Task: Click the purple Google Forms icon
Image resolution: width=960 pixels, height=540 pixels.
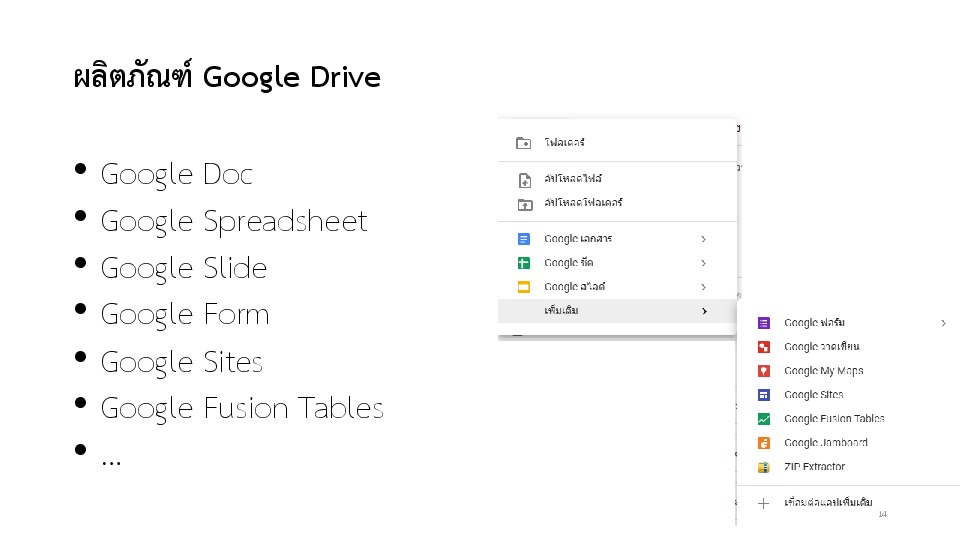Action: pos(763,323)
